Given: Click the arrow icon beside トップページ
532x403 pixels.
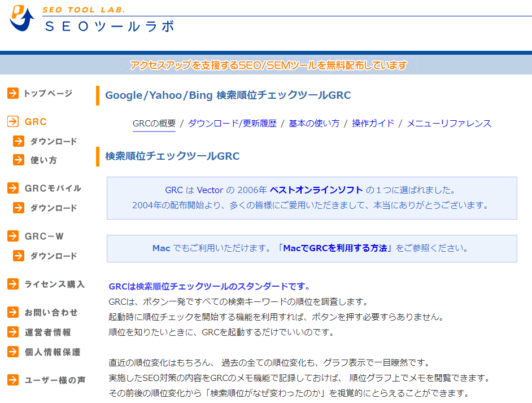Looking at the screenshot, I should (x=13, y=93).
